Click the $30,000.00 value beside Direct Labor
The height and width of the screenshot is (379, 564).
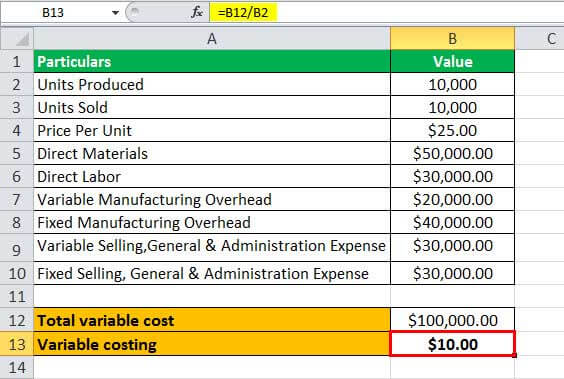click(452, 177)
